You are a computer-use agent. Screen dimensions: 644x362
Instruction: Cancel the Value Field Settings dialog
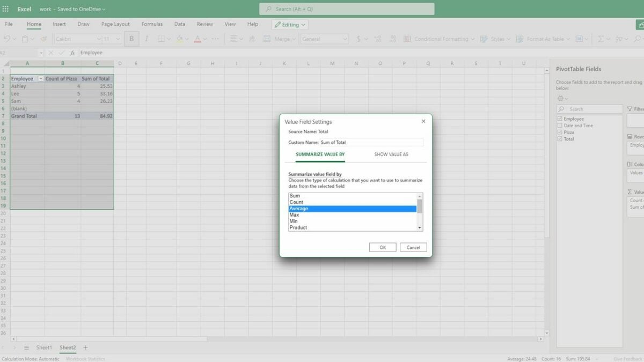[x=413, y=247]
